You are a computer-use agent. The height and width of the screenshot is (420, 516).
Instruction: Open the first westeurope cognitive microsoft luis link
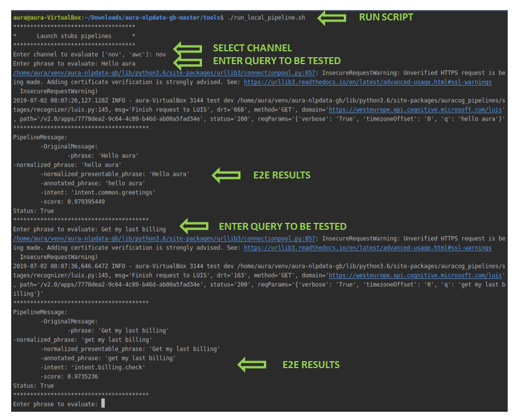click(415, 110)
